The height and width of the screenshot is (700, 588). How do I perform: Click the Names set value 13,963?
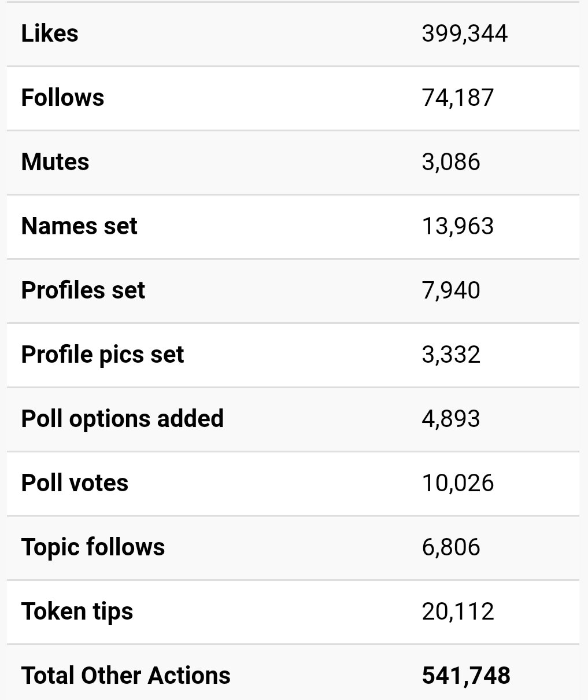[458, 226]
